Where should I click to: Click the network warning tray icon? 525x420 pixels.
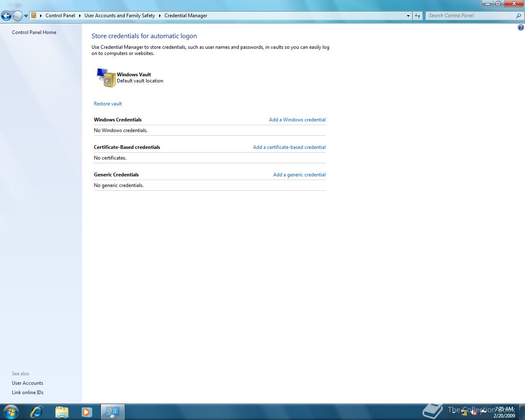tap(464, 413)
